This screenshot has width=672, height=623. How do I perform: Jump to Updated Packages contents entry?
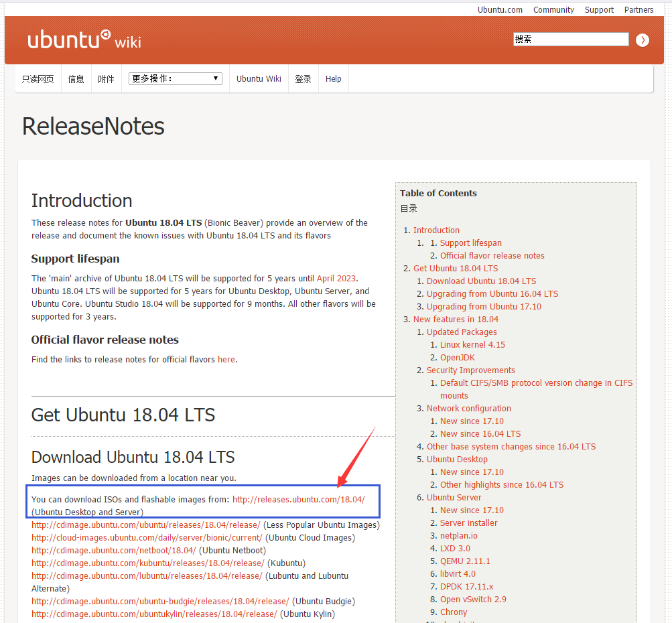(x=462, y=332)
